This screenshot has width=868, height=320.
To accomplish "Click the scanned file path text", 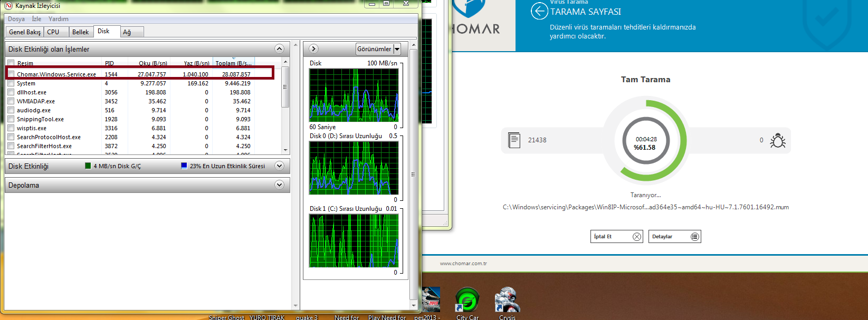I will 646,207.
